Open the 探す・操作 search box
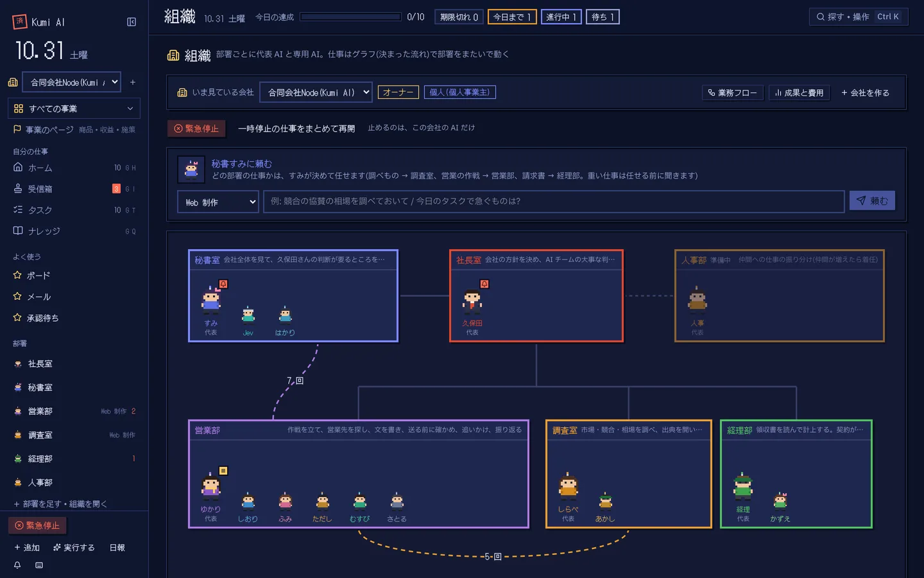 click(x=859, y=17)
